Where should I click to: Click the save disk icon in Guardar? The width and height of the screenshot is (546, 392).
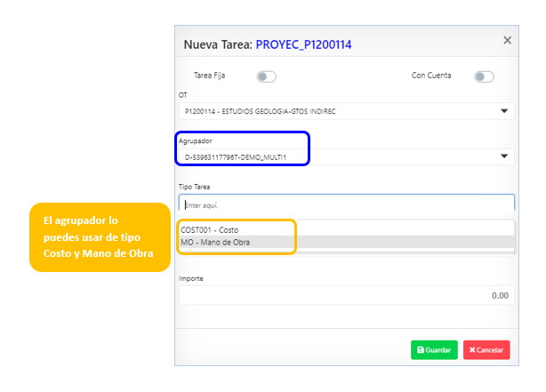coord(421,350)
